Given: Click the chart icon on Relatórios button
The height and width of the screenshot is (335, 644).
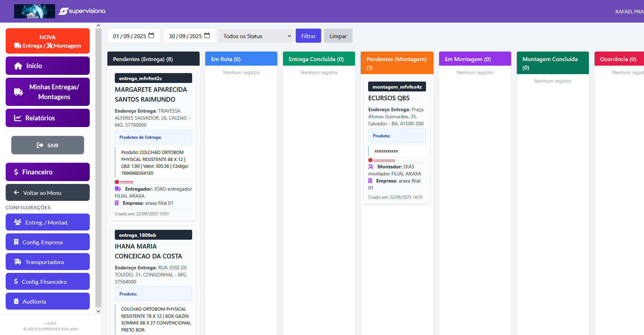Looking at the screenshot, I should point(18,118).
